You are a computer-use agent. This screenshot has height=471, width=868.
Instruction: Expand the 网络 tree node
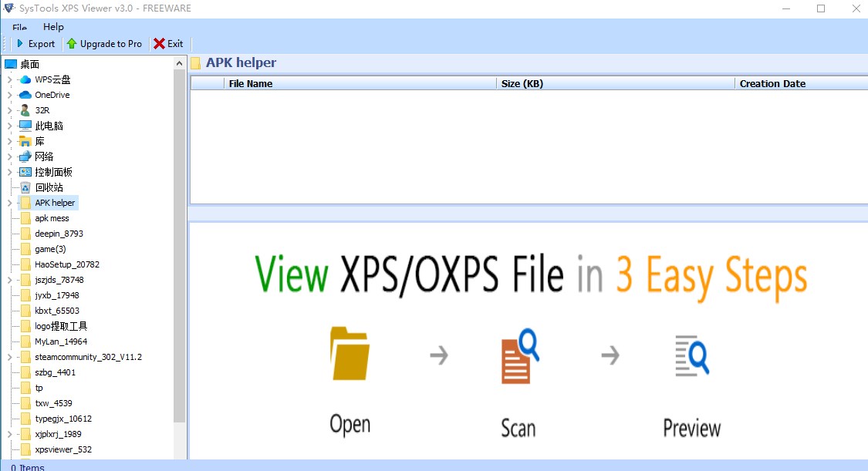pyautogui.click(x=9, y=156)
